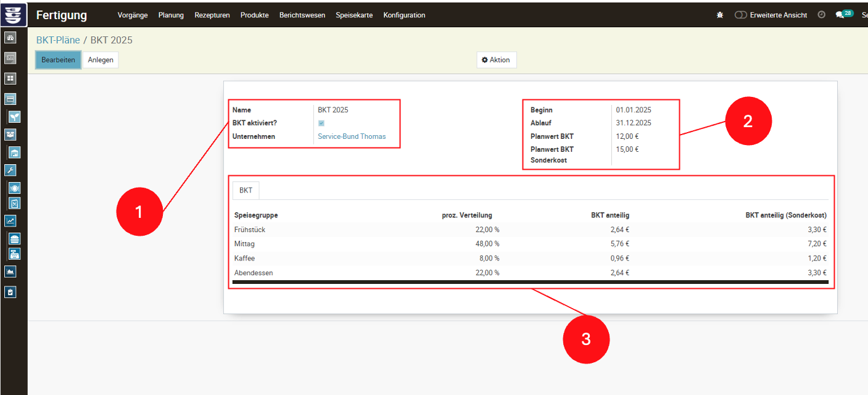This screenshot has height=395, width=868.
Task: Expand the Konfiguration menu
Action: [404, 15]
